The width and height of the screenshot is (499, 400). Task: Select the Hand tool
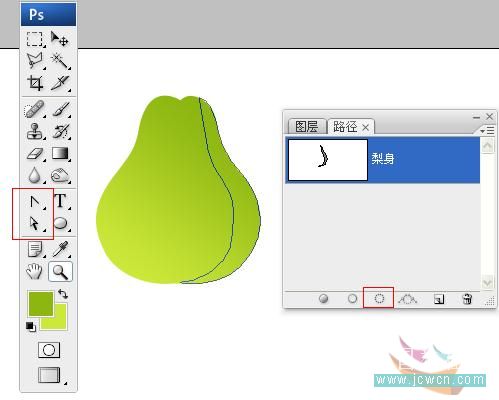click(x=34, y=272)
